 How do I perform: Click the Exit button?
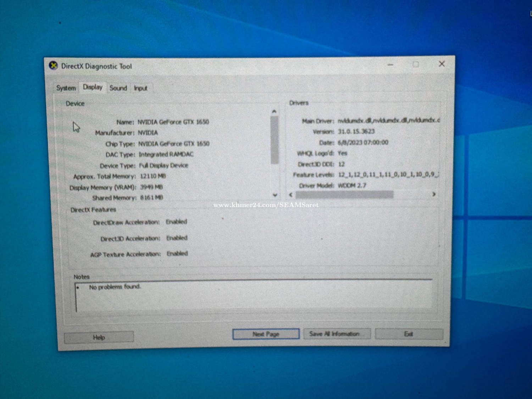pos(409,334)
